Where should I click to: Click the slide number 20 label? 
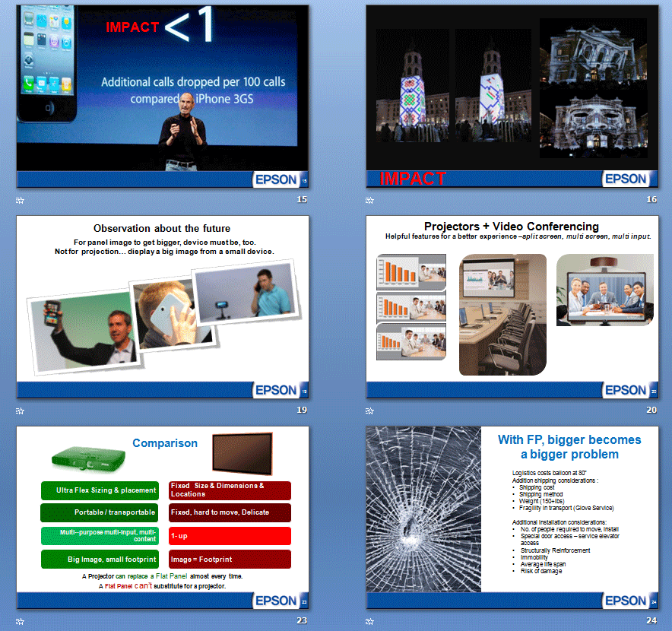651,410
